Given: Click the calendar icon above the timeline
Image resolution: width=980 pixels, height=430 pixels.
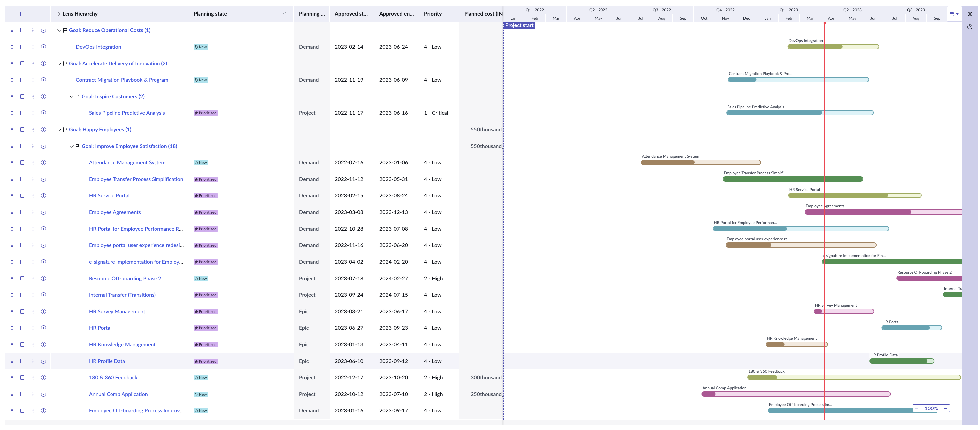Looking at the screenshot, I should [x=952, y=14].
